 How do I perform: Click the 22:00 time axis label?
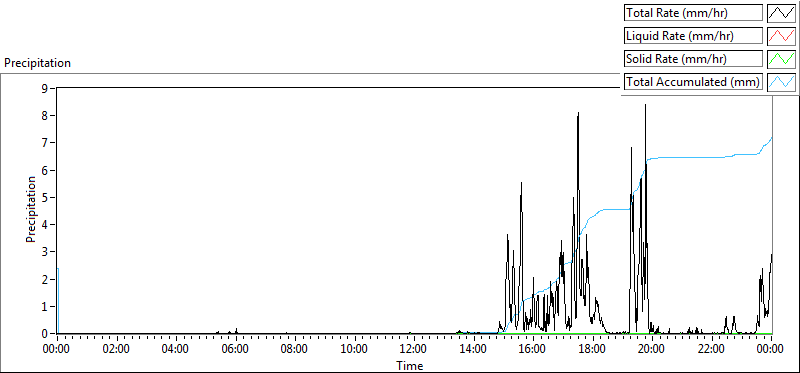(x=712, y=350)
